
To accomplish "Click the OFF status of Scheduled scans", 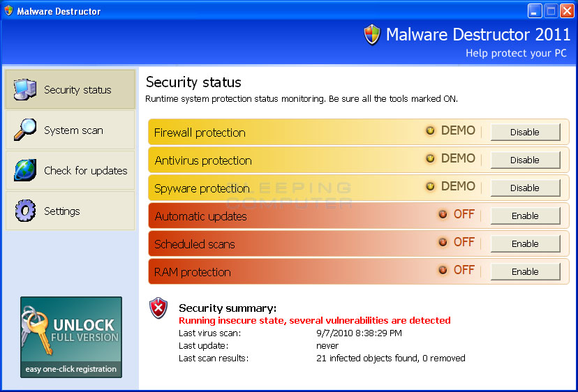I will point(464,242).
